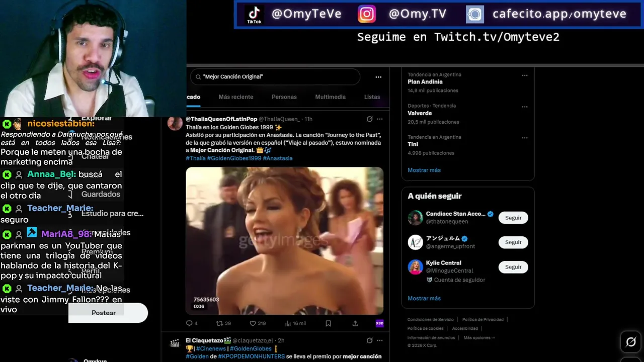Viewport: 644px width, 362px height.
Task: Bookmark the Thalia Golden Globes post
Action: click(x=328, y=323)
